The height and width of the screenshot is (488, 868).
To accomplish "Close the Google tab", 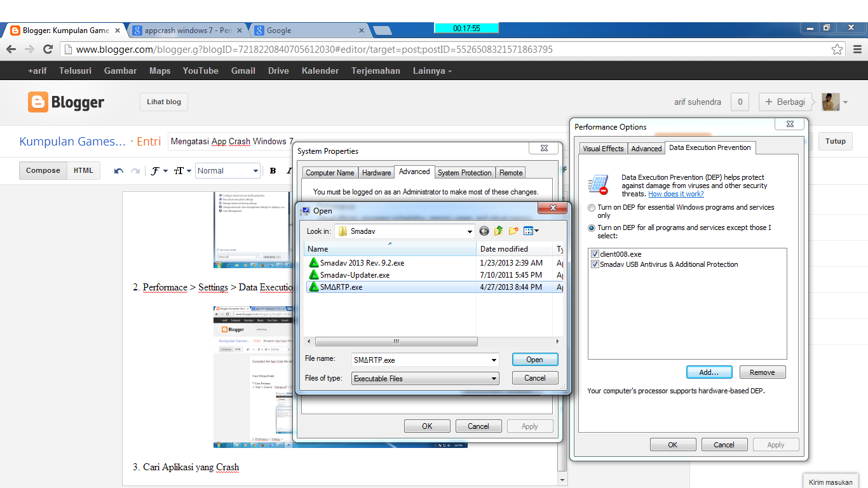I will pos(362,30).
